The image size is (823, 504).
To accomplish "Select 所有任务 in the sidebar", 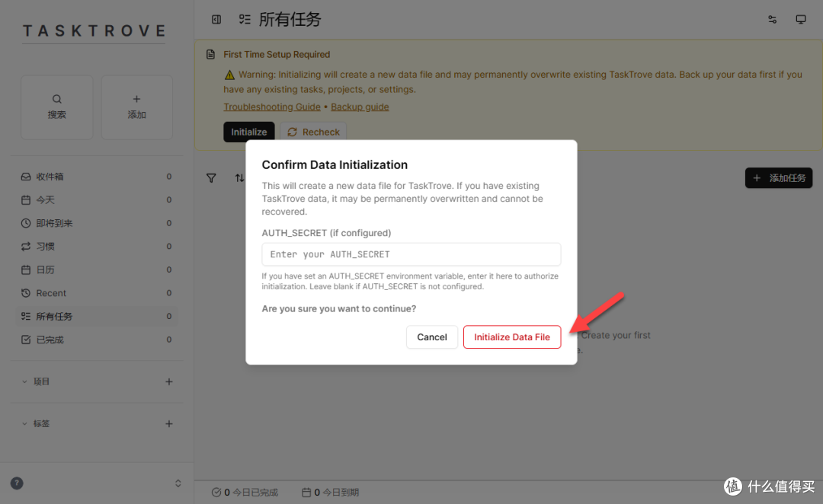I will (97, 316).
